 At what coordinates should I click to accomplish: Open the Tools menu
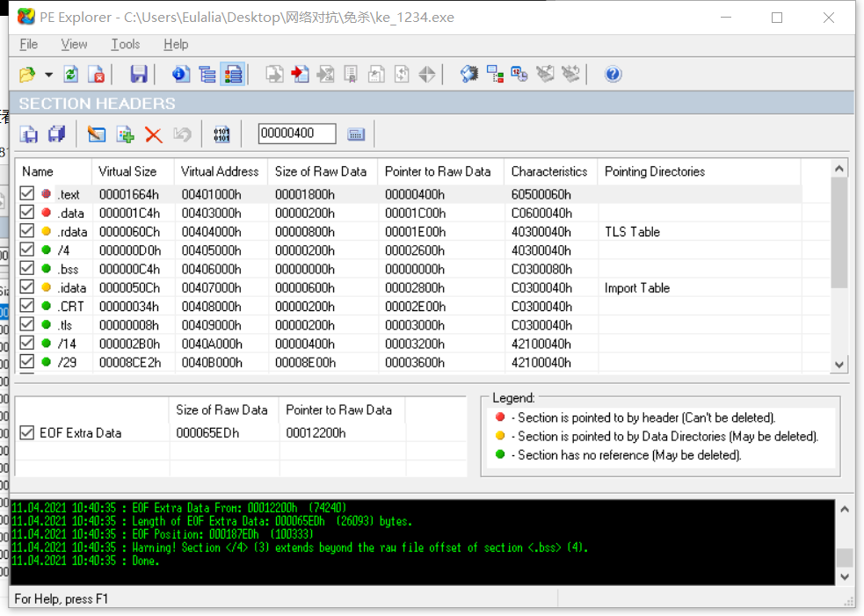point(126,44)
